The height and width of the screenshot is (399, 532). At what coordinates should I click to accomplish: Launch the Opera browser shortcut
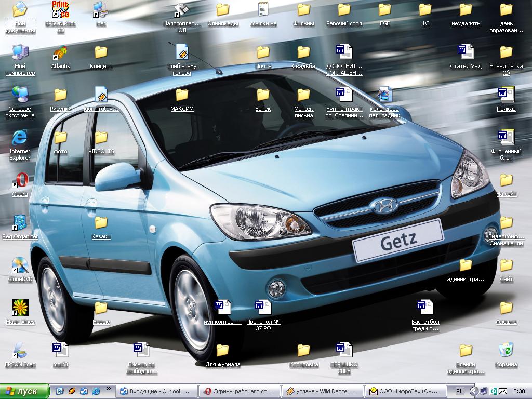pyautogui.click(x=20, y=184)
